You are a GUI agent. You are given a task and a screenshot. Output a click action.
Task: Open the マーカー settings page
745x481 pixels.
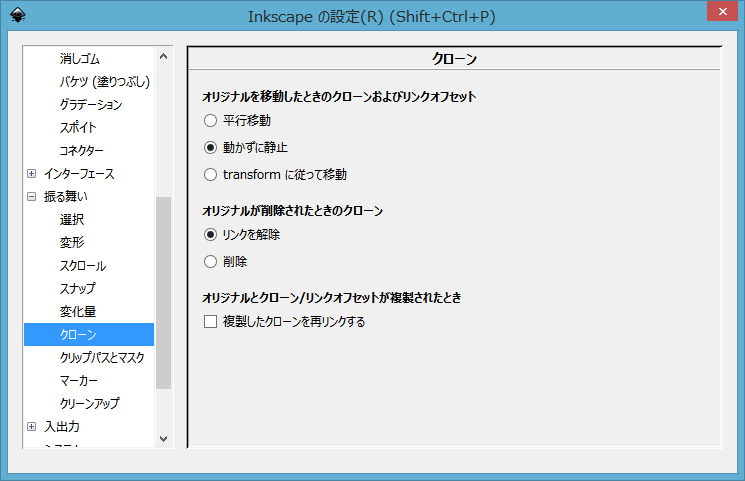coord(78,381)
